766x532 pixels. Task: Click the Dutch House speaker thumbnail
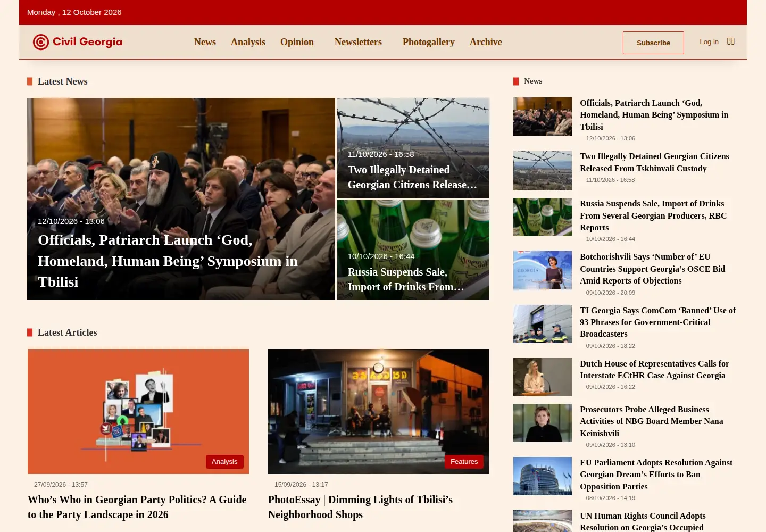pyautogui.click(x=543, y=377)
